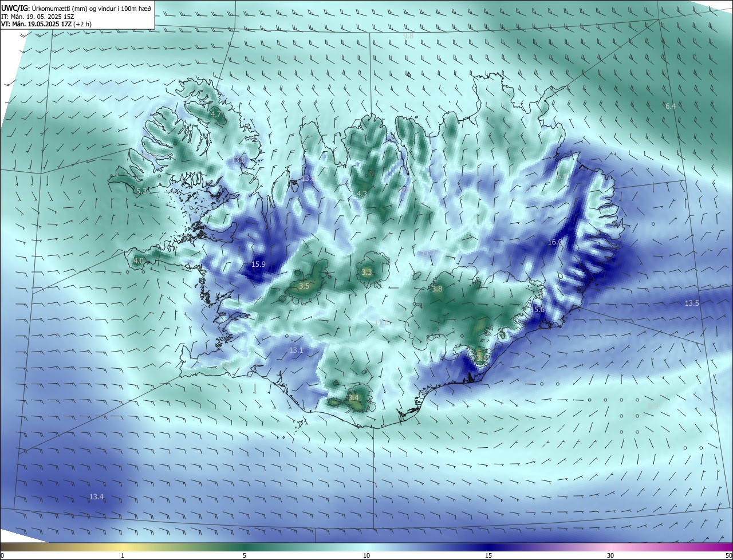Viewport: 733px width, 560px height.
Task: Click the 16.0 value label in east Iceland
Action: tap(555, 242)
